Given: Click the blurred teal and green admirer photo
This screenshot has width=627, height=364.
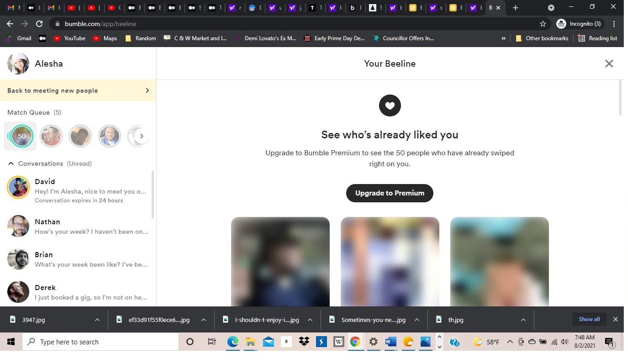Looking at the screenshot, I should coord(499,262).
